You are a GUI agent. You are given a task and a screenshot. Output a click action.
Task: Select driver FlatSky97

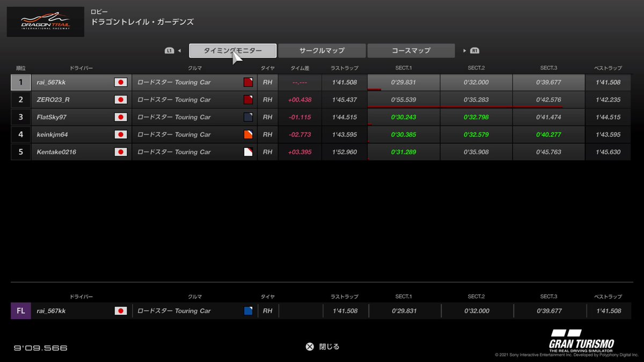52,117
